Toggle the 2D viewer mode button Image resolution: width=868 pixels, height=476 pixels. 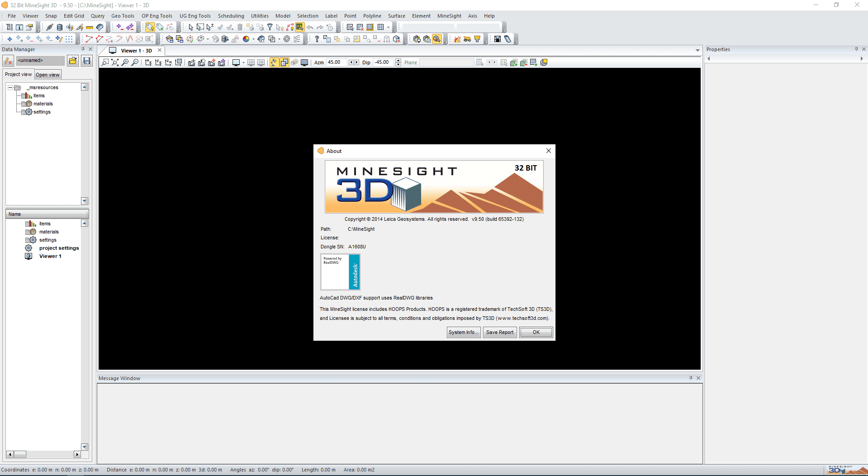click(251, 62)
